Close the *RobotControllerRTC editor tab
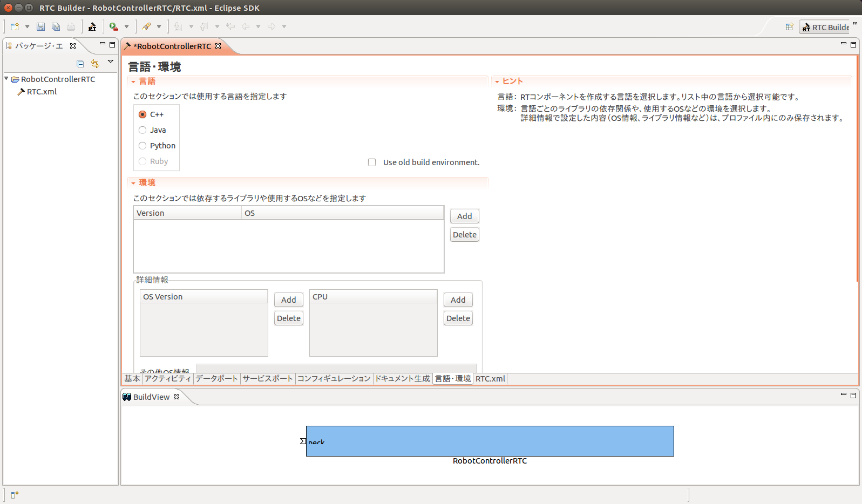862x504 pixels. coord(218,46)
